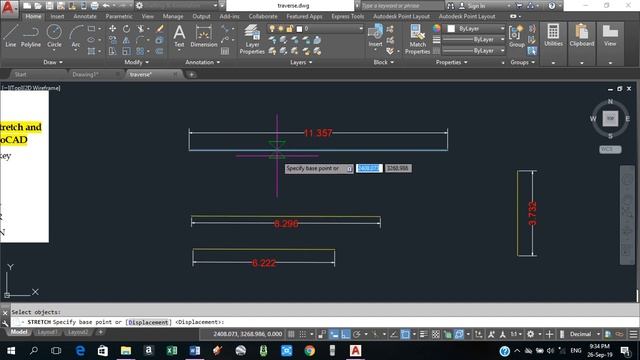
Task: Click the Erase tool icon
Action: (160, 29)
